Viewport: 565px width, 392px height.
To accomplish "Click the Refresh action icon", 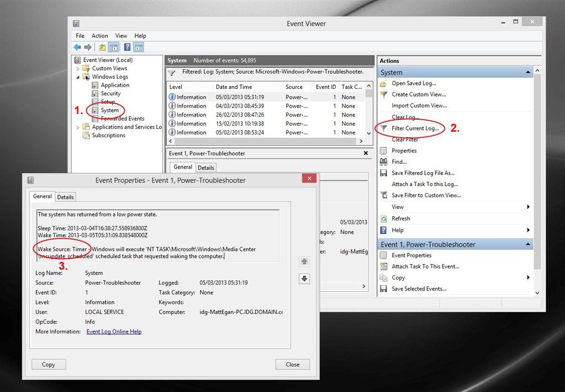I will [x=383, y=218].
